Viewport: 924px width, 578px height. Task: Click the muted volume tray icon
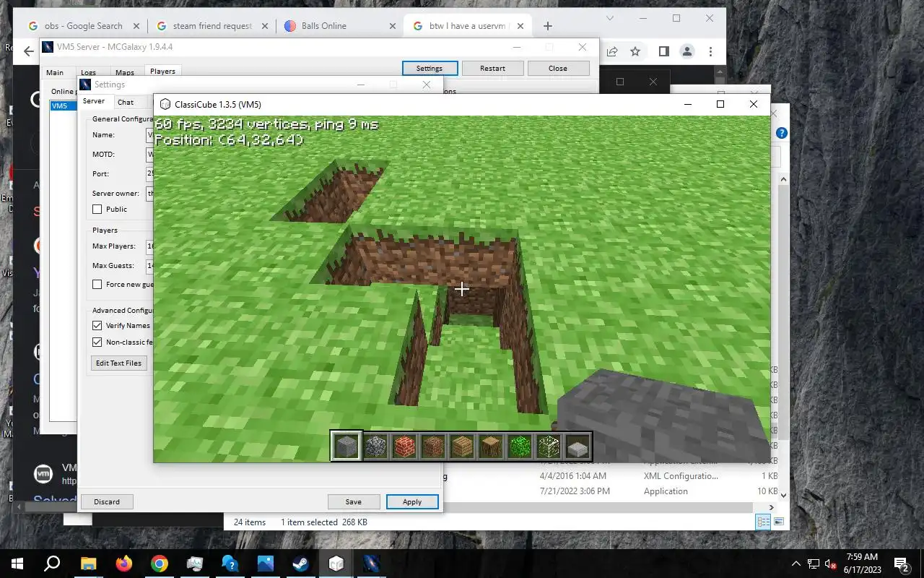[x=832, y=564]
